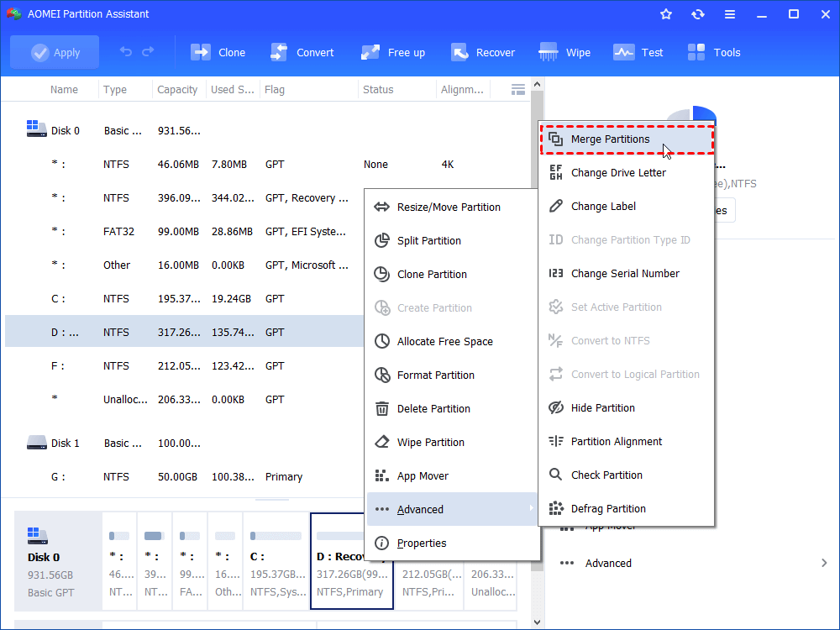This screenshot has height=630, width=840.
Task: Select Defrag Partition option
Action: tap(627, 508)
